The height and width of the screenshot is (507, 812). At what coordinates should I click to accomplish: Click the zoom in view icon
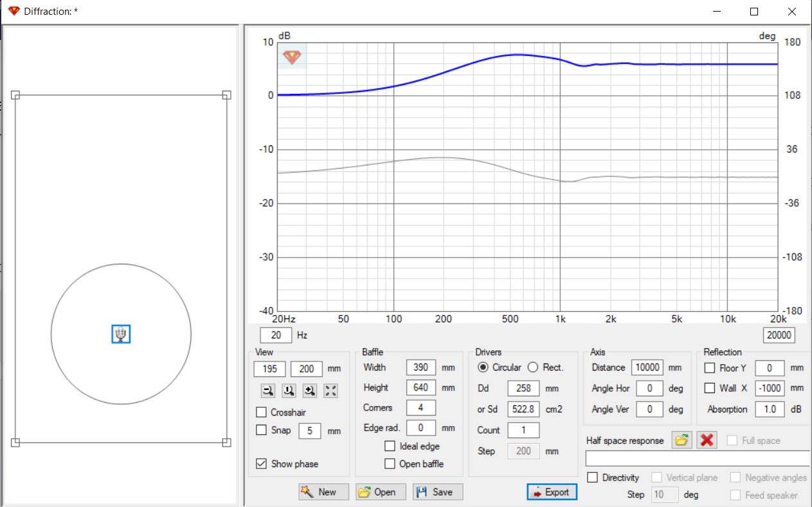coord(310,391)
